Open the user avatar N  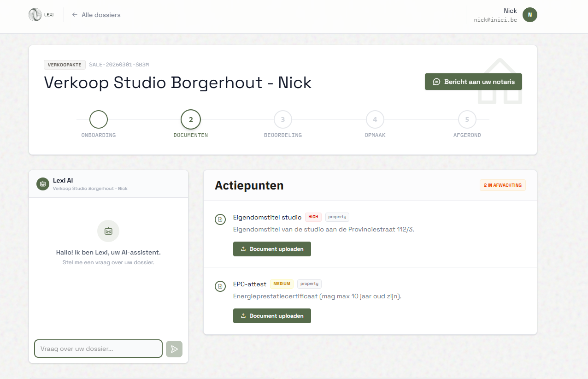(x=529, y=15)
